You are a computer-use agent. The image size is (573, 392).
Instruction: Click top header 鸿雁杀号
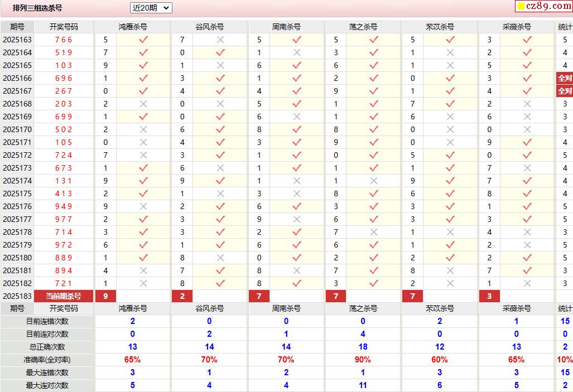(133, 27)
